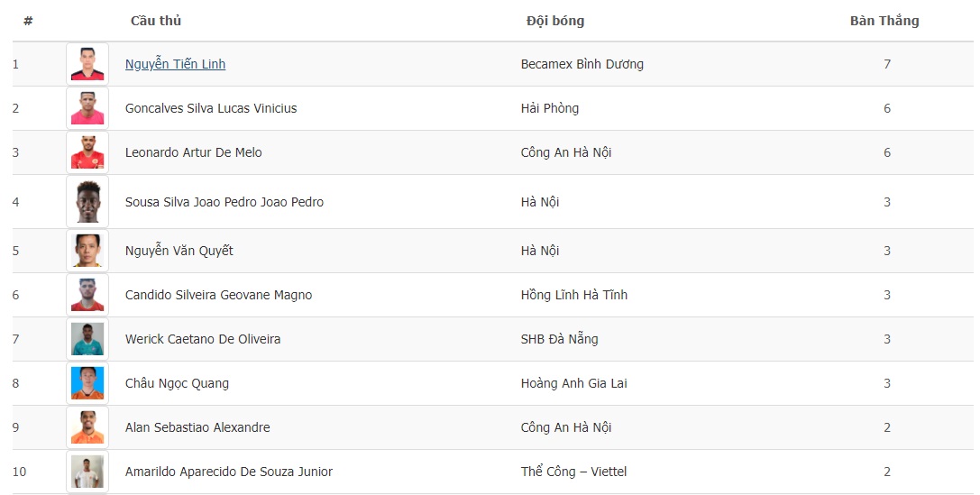The height and width of the screenshot is (495, 980).
Task: Click the Cầu thủ column header
Action: pos(156,21)
